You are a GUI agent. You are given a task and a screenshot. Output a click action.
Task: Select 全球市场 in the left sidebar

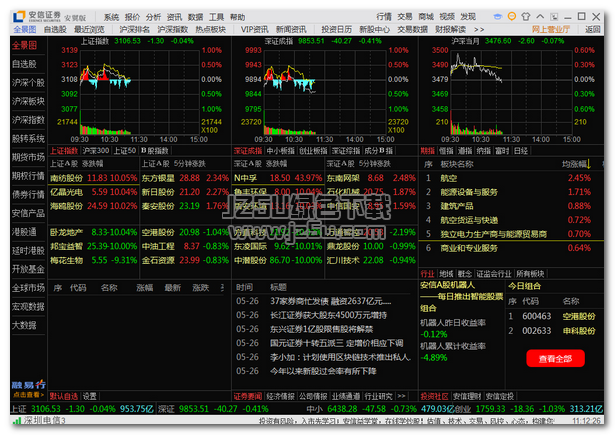28,288
